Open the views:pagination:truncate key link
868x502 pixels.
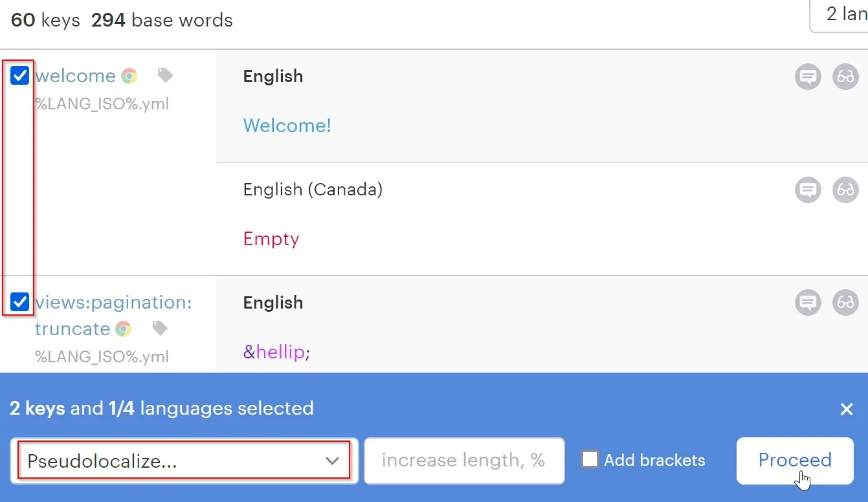[113, 303]
